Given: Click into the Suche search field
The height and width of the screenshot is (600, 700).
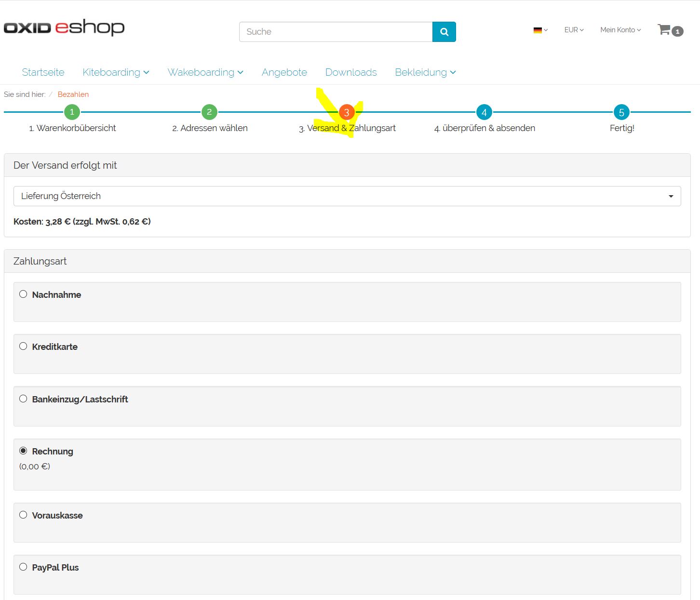Looking at the screenshot, I should tap(336, 32).
